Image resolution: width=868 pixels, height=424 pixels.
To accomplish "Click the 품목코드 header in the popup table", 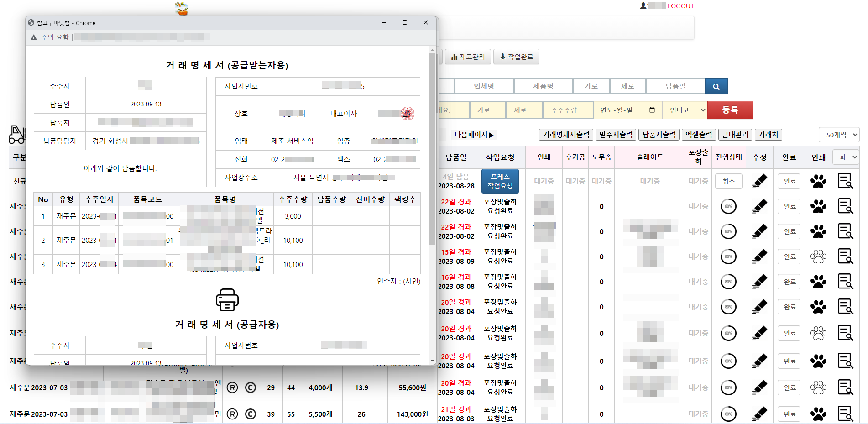I will (147, 199).
